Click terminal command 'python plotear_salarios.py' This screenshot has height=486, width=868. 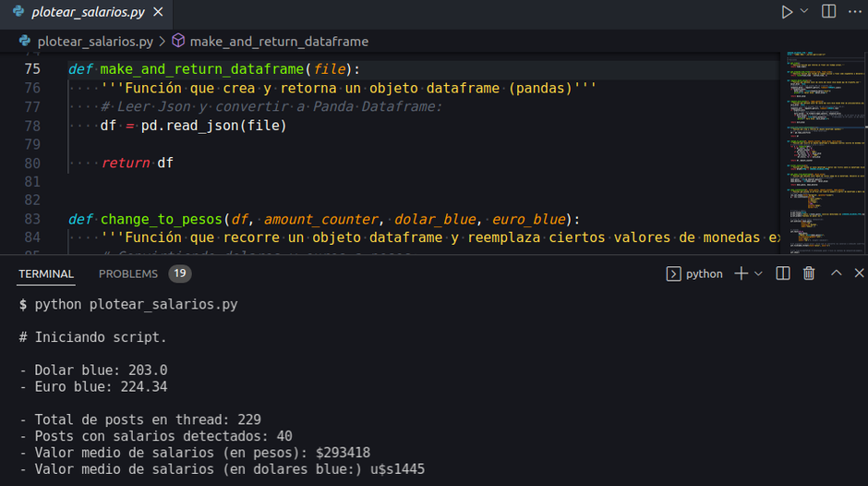coord(136,304)
